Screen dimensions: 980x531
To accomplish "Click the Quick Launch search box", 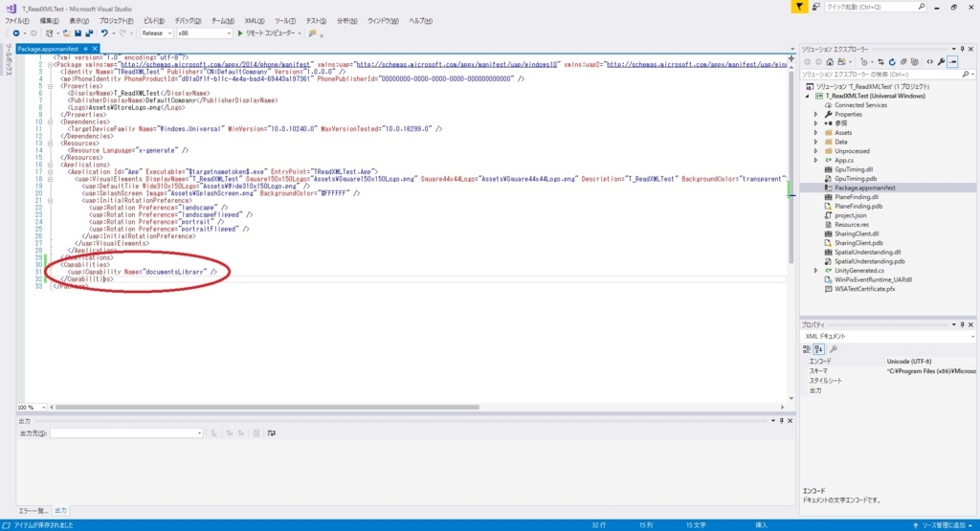I will point(875,7).
